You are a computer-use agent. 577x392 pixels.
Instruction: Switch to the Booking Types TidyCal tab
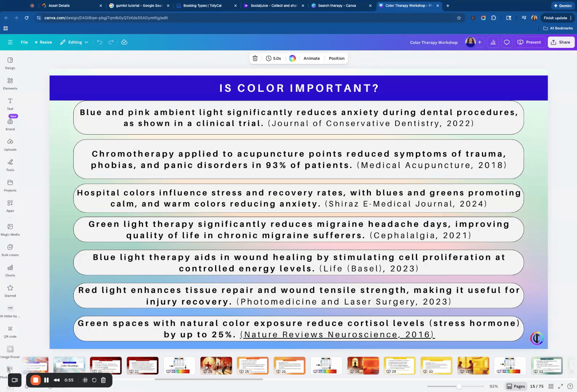click(x=202, y=6)
